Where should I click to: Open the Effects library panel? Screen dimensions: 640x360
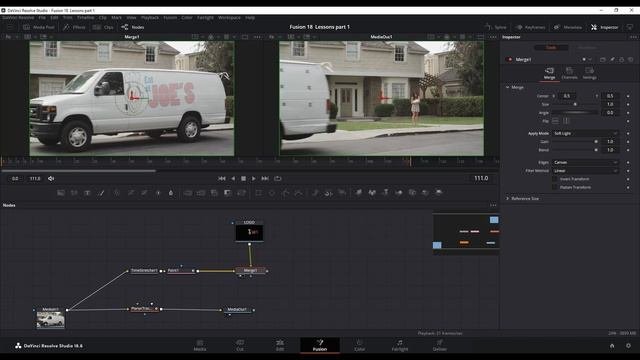pyautogui.click(x=74, y=27)
